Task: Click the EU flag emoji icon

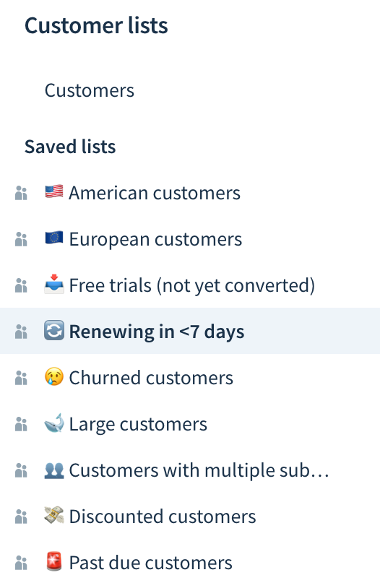Action: point(54,238)
